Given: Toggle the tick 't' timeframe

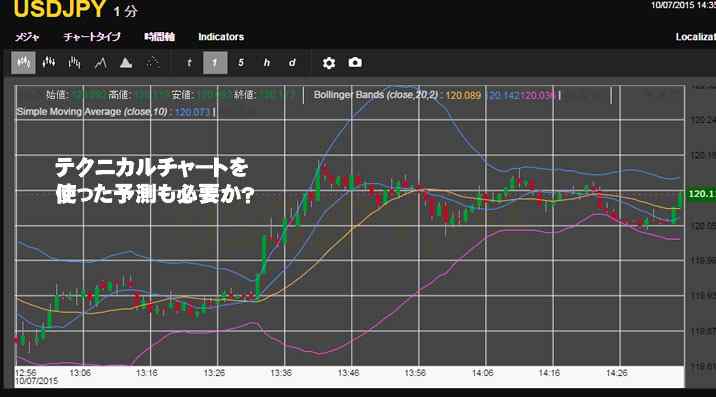Looking at the screenshot, I should [x=189, y=63].
